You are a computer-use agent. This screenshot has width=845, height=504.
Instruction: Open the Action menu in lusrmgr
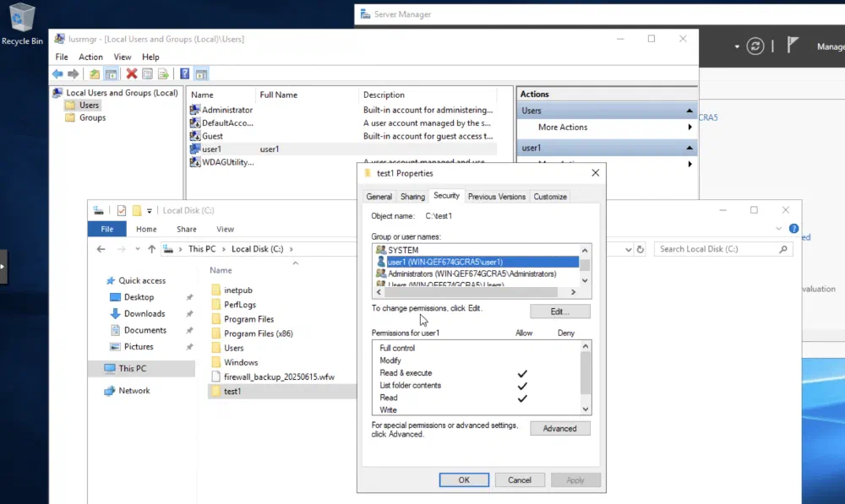coord(90,57)
